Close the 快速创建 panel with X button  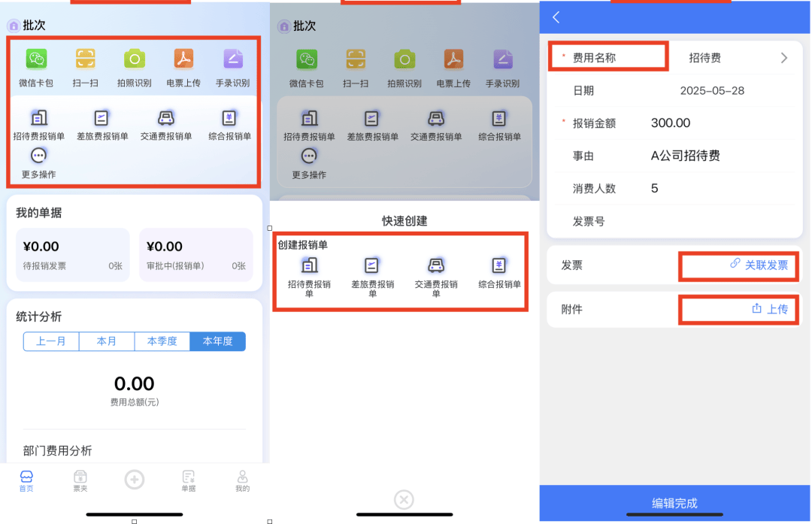[404, 498]
